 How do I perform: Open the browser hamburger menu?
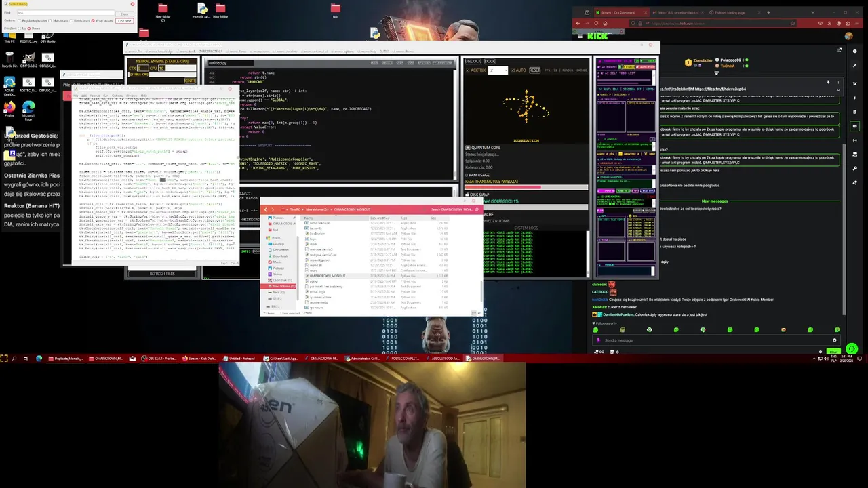[x=856, y=23]
